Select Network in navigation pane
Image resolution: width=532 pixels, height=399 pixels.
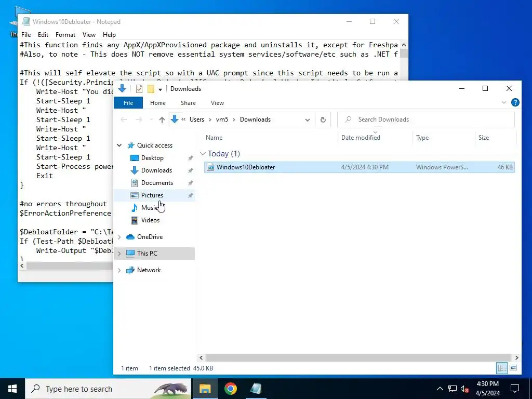[x=149, y=270]
